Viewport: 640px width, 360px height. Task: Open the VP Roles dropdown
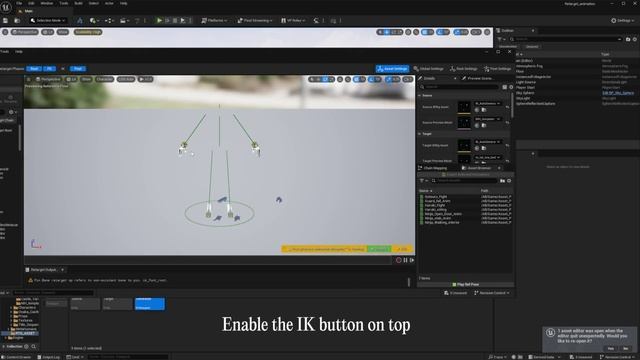tap(293, 20)
